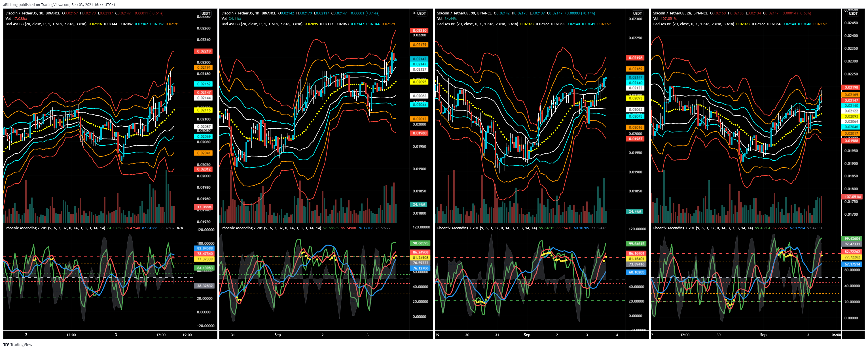The height and width of the screenshot is (350, 868).
Task: Click the 'Siacoin / TetherUS, 2h, BINANCE' title
Action: tap(680, 13)
